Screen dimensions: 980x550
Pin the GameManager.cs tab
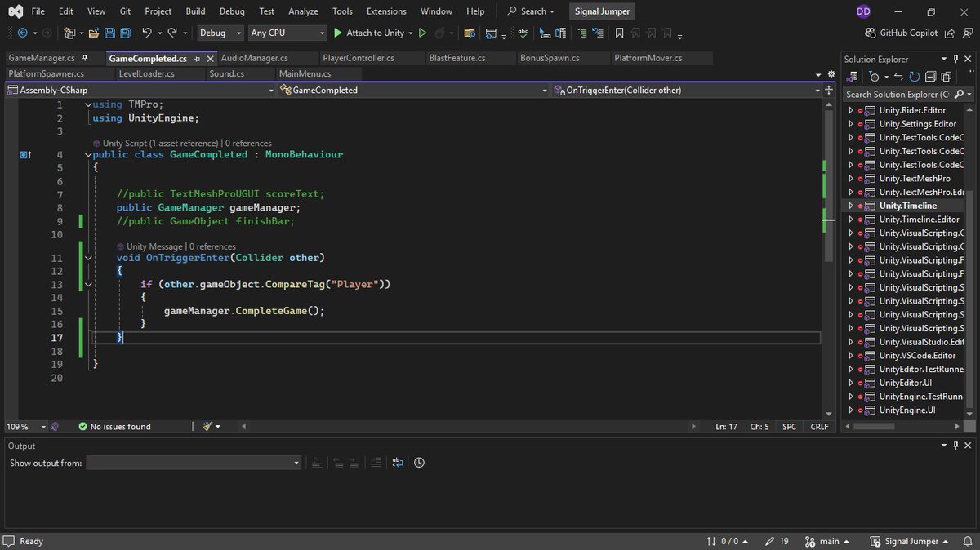point(84,58)
